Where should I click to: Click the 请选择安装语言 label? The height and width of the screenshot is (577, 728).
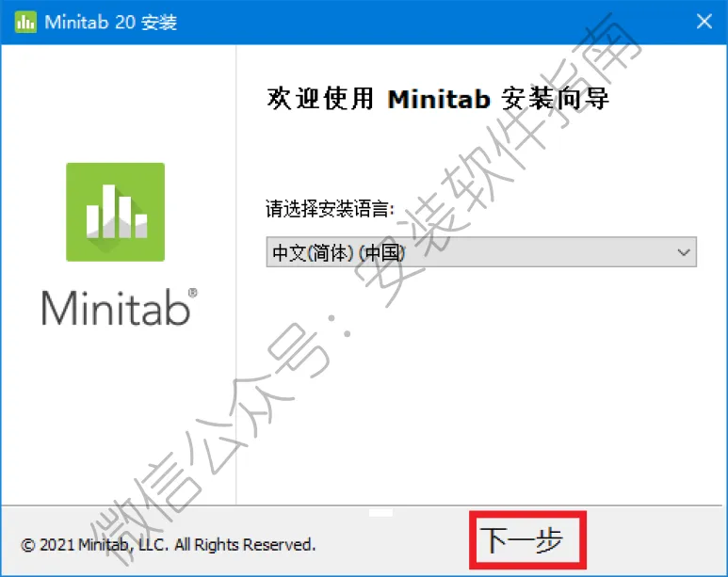pos(330,208)
